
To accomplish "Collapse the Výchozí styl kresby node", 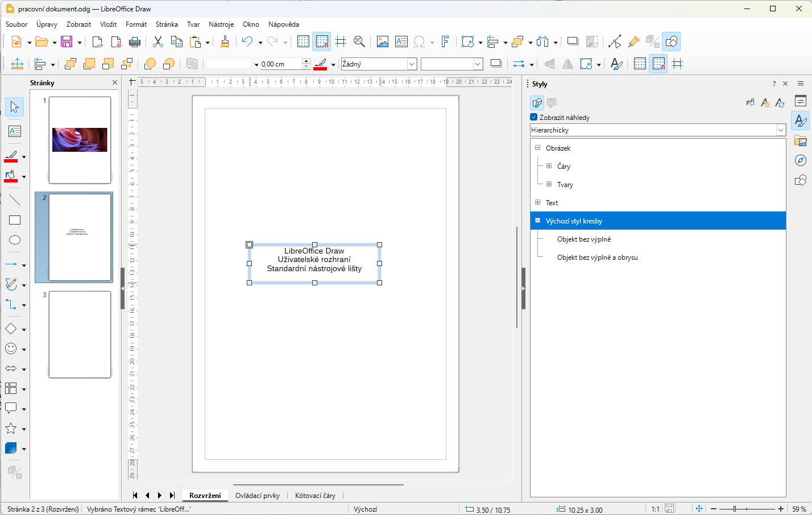I will (x=537, y=221).
